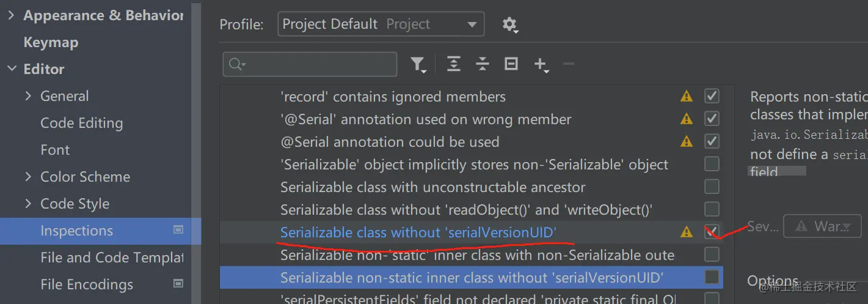Click the Inspections project-level marker icon

coord(178,230)
